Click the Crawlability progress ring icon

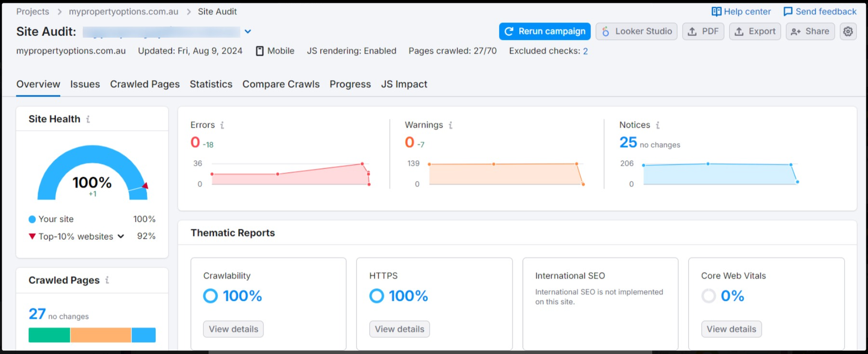click(210, 296)
